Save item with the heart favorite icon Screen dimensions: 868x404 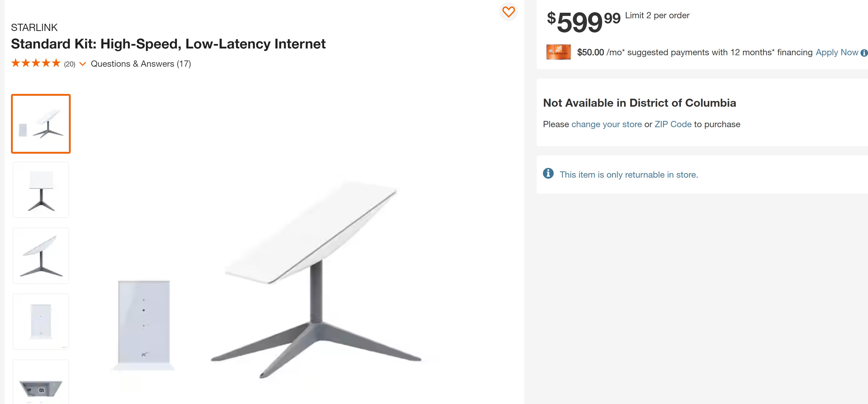click(x=508, y=12)
